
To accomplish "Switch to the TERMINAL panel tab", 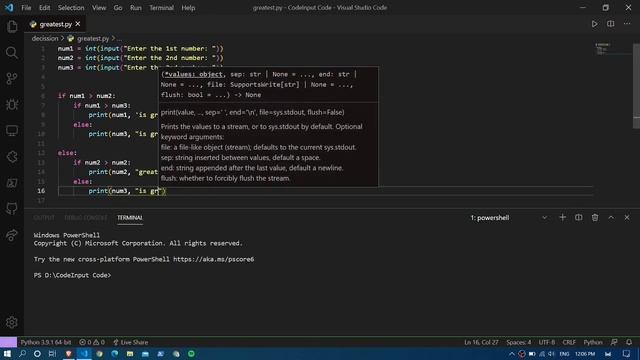I will point(130,218).
